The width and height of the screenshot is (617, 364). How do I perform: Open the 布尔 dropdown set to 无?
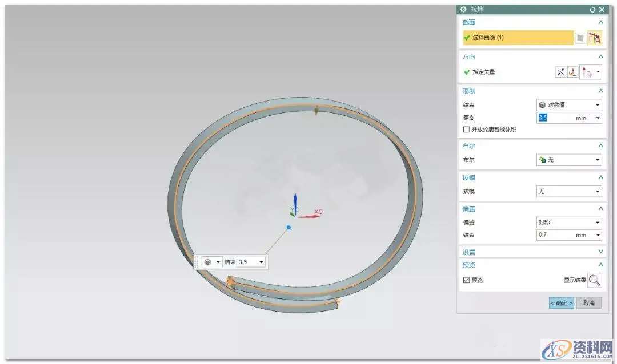pyautogui.click(x=569, y=160)
